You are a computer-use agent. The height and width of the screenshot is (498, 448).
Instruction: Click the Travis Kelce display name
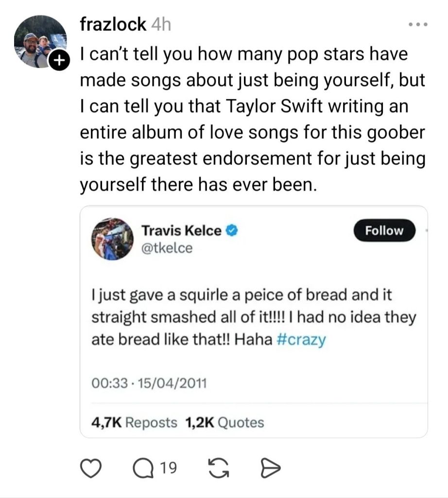point(181,231)
